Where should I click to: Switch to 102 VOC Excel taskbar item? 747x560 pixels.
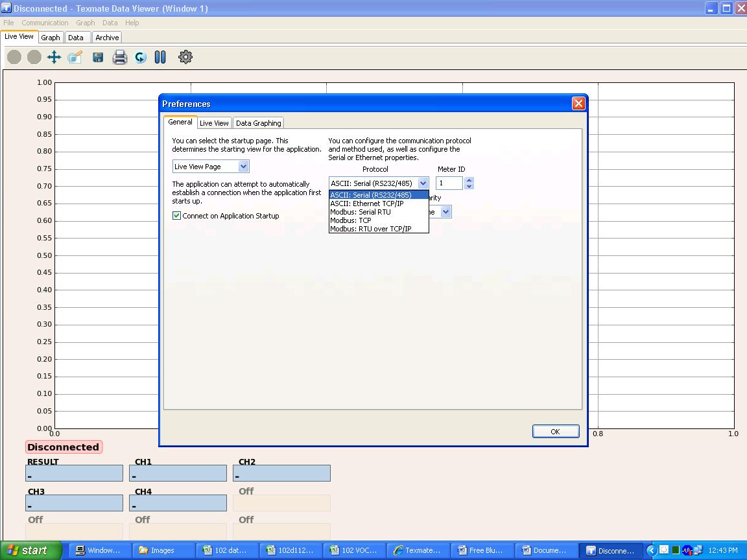tap(353, 550)
